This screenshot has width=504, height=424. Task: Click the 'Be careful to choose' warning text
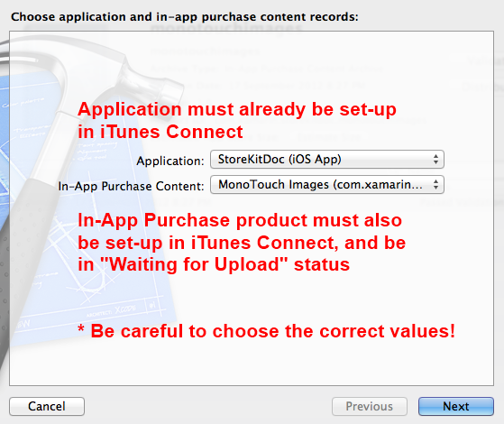(x=267, y=331)
